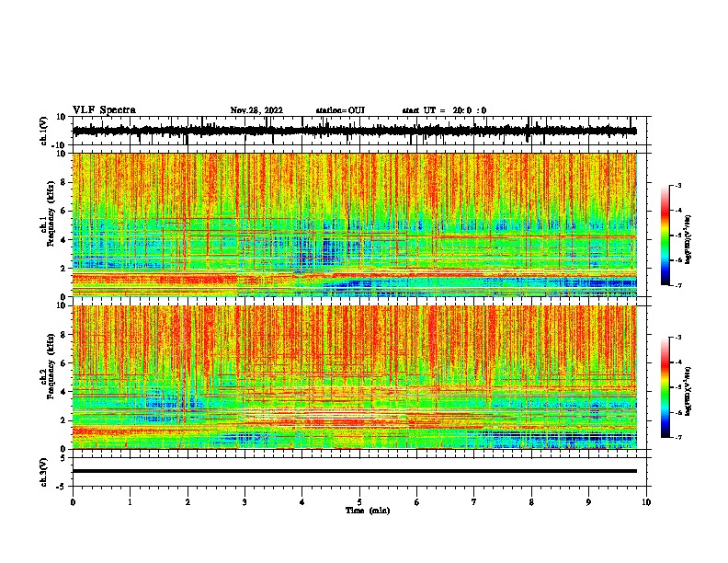
Task: Click the 'ch.3(V)' axis label
Action: pyautogui.click(x=43, y=472)
